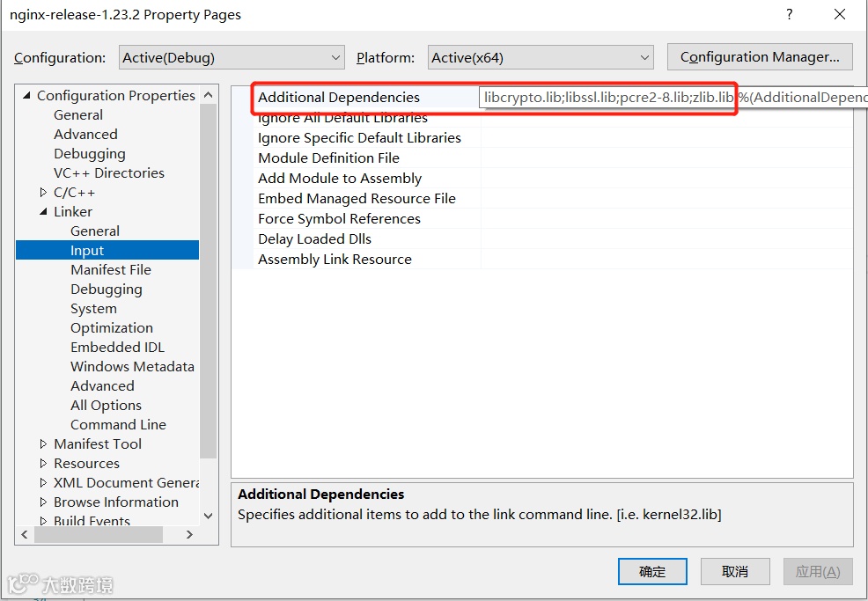
Task: Open Debugging under the Linker node
Action: click(107, 290)
